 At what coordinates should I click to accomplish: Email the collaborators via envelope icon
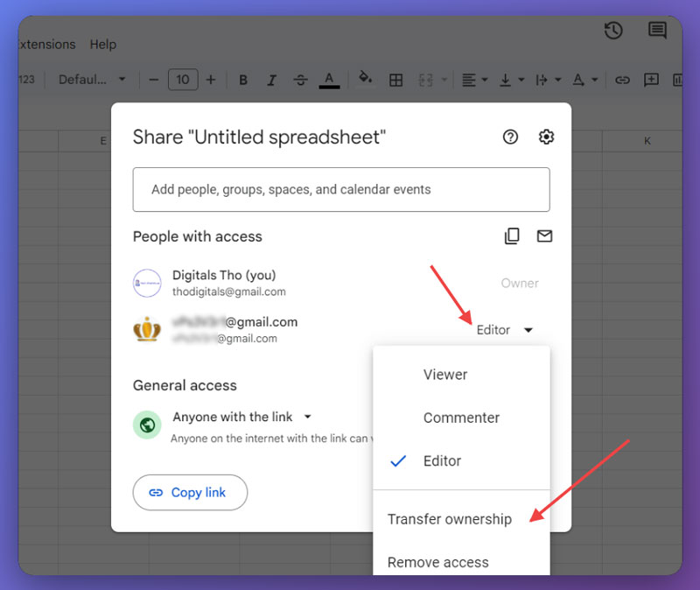click(546, 235)
